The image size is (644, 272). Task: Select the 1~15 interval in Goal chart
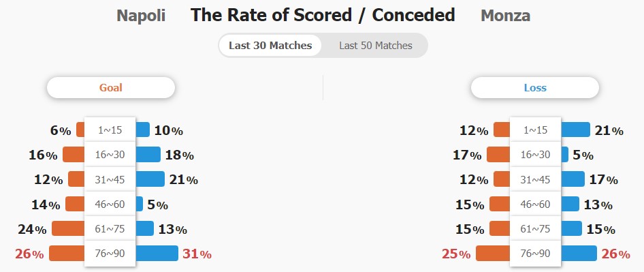tap(110, 130)
